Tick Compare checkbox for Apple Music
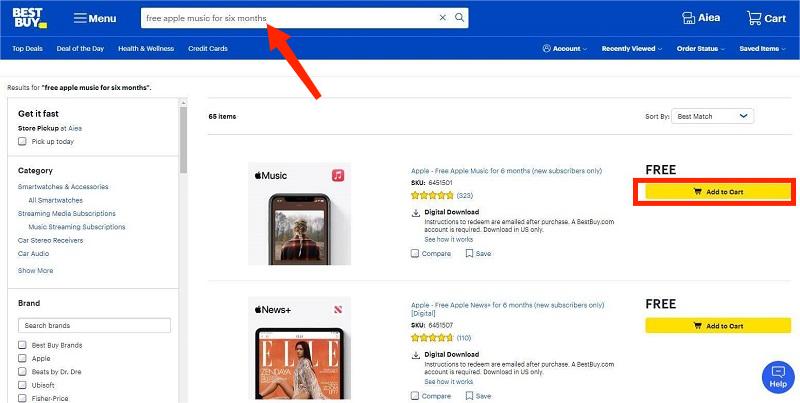Screen dimensions: 800x403 (x=415, y=253)
